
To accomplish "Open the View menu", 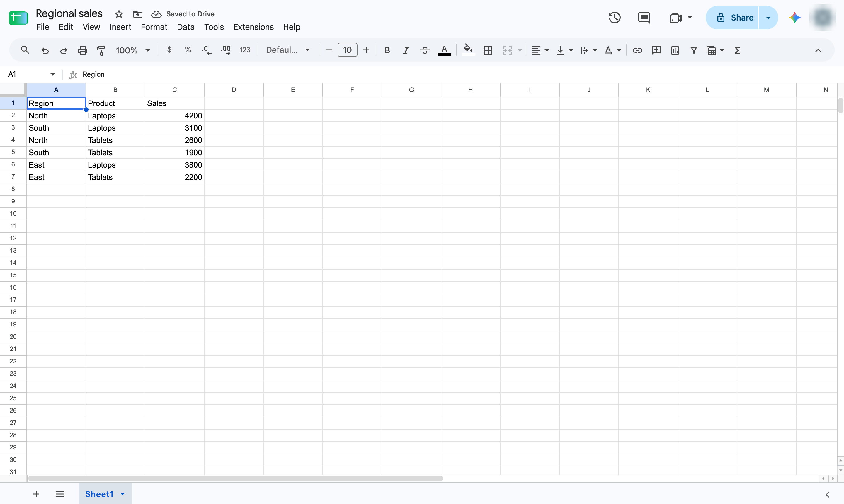I will coord(91,27).
